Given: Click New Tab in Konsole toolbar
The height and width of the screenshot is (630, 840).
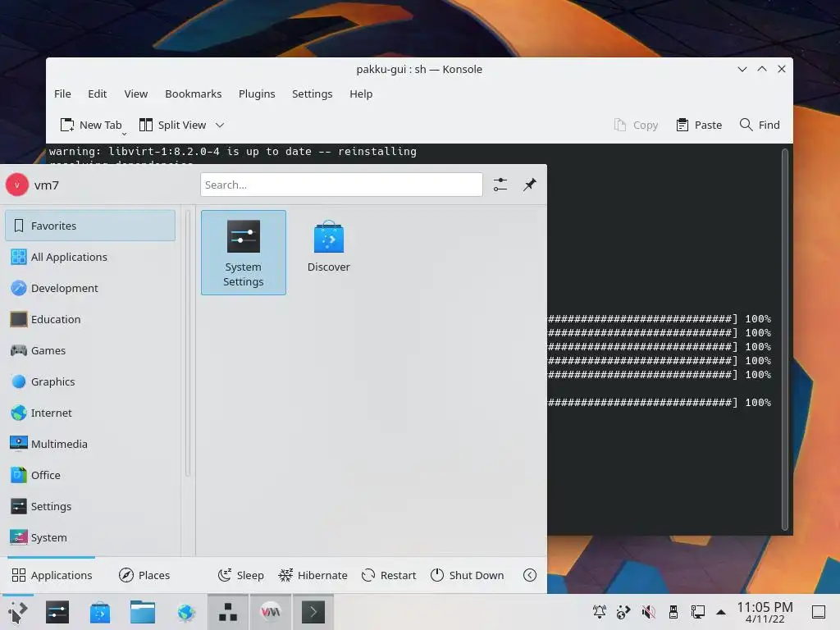Looking at the screenshot, I should point(90,125).
